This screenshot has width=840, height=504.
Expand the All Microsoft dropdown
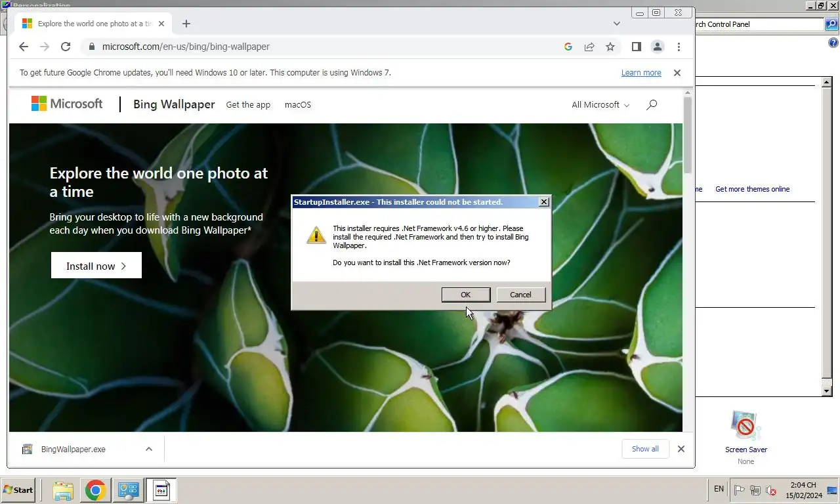(x=600, y=105)
